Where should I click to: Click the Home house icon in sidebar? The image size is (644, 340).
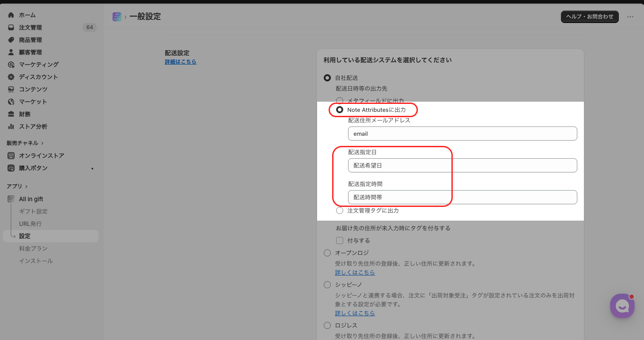point(11,15)
